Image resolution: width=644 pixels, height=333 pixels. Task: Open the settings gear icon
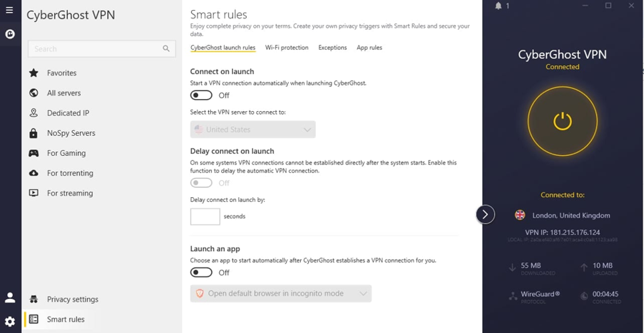[10, 321]
